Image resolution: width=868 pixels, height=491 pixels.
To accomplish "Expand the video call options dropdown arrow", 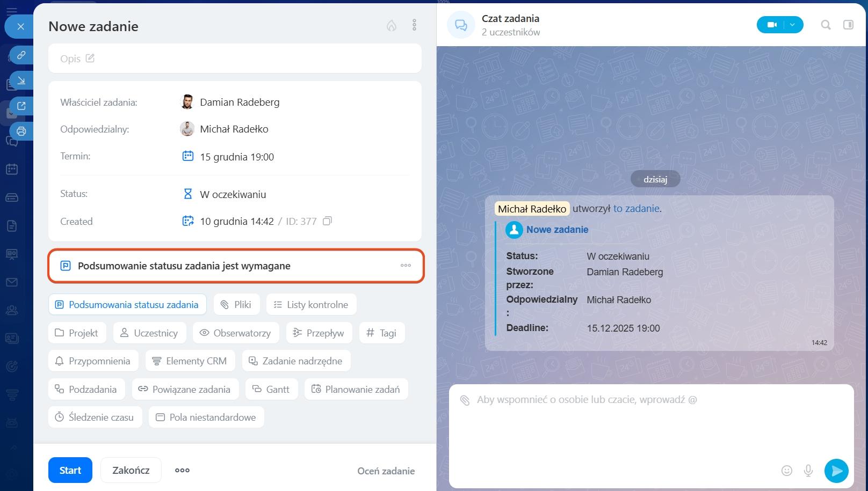I will pyautogui.click(x=793, y=25).
